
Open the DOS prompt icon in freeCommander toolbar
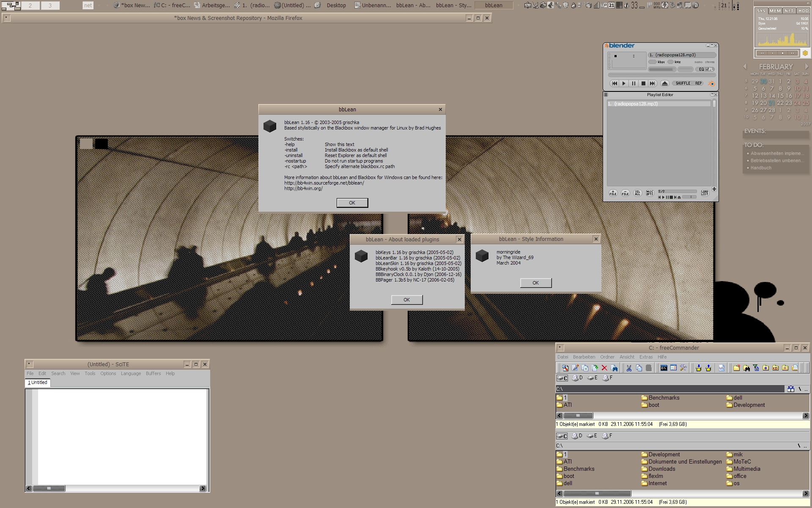[x=664, y=368]
